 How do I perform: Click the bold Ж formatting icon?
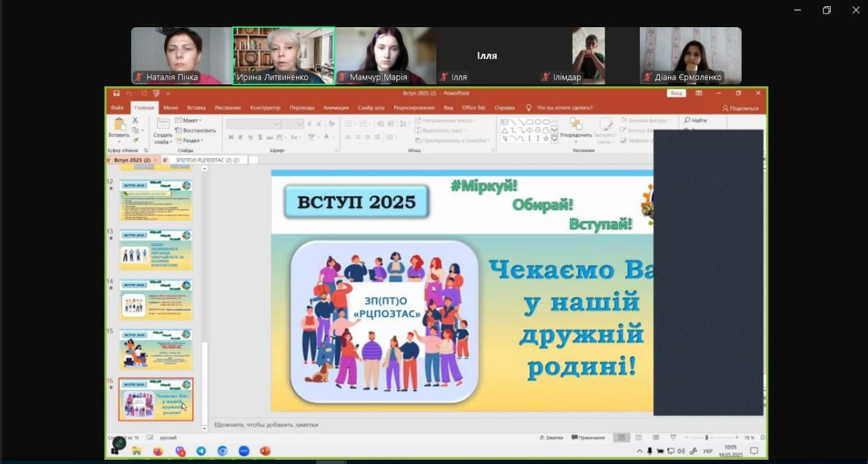pos(231,137)
